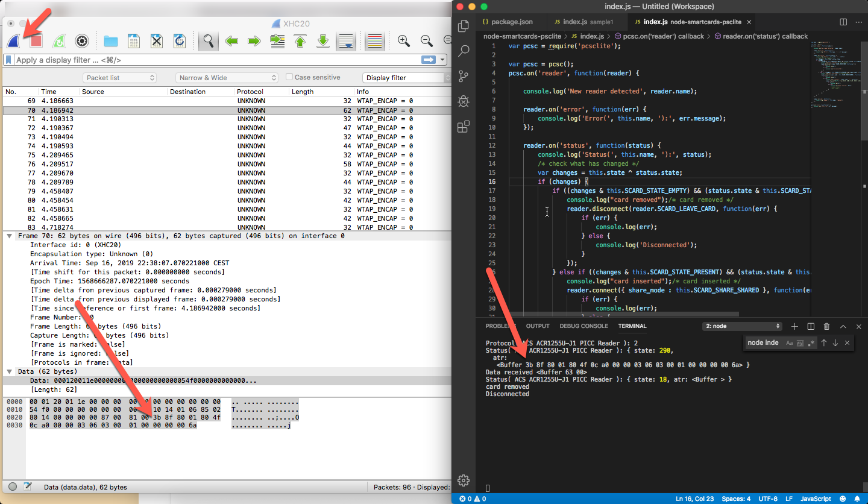This screenshot has width=868, height=504.
Task: Go forward with the green right arrow
Action: 254,41
